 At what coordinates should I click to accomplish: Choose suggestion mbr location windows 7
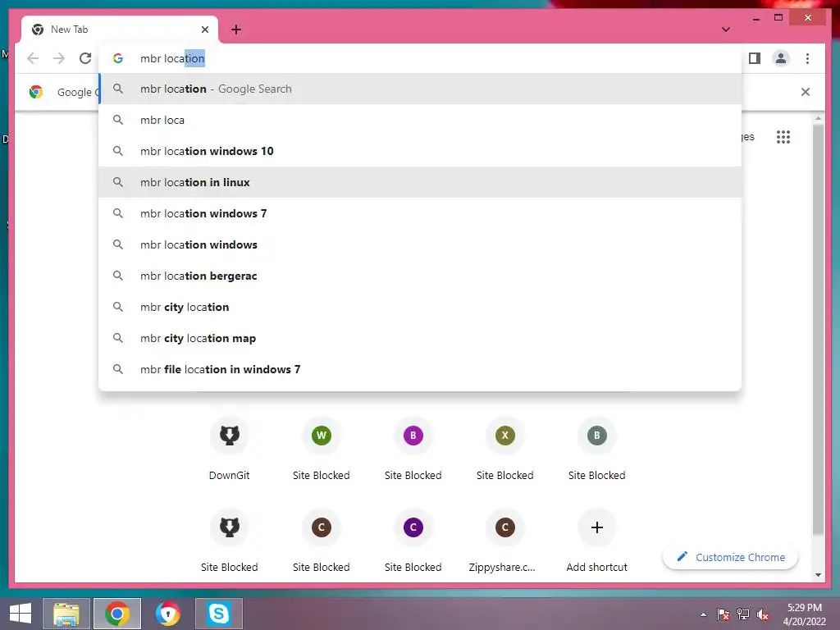coord(420,213)
